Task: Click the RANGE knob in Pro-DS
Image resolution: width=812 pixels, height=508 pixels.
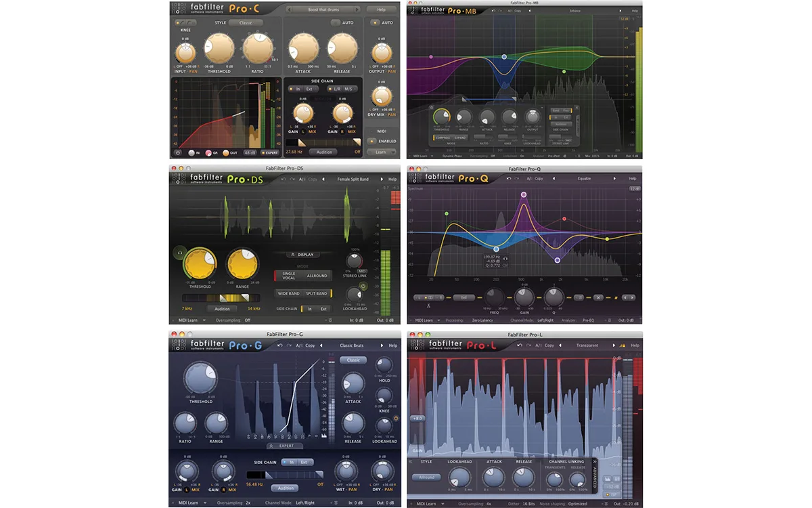Action: (242, 263)
